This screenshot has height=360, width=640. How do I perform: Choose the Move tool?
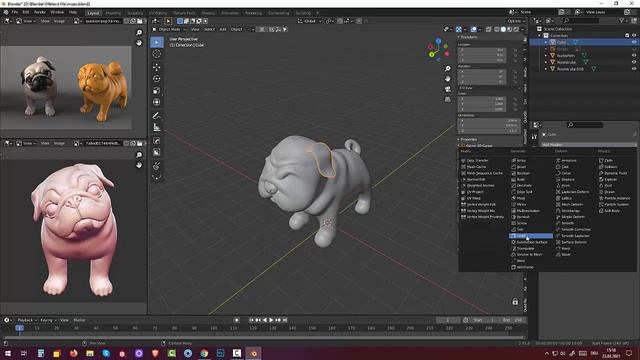pyautogui.click(x=157, y=67)
